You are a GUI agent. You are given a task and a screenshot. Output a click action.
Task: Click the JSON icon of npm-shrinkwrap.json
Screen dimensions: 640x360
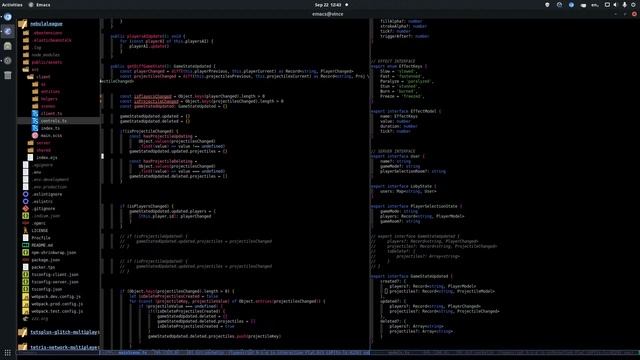26,253
